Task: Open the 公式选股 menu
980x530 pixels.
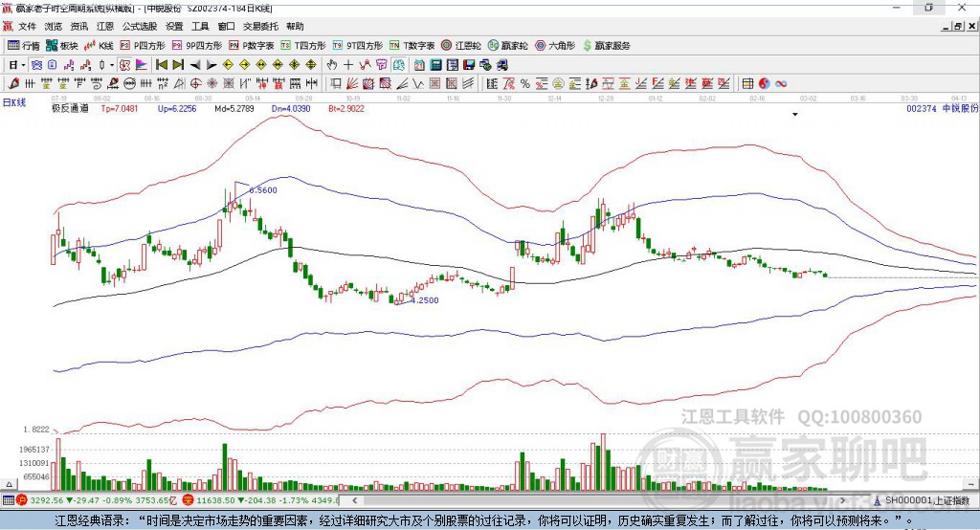Action: 140,26
